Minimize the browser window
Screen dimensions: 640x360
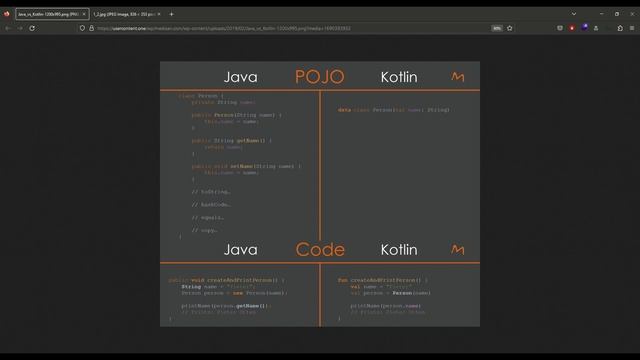(x=601, y=14)
